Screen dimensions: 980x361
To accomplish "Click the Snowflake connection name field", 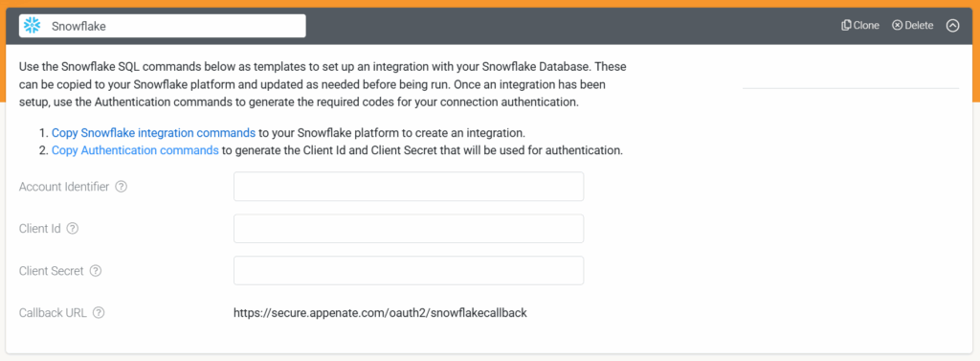I will point(163,26).
